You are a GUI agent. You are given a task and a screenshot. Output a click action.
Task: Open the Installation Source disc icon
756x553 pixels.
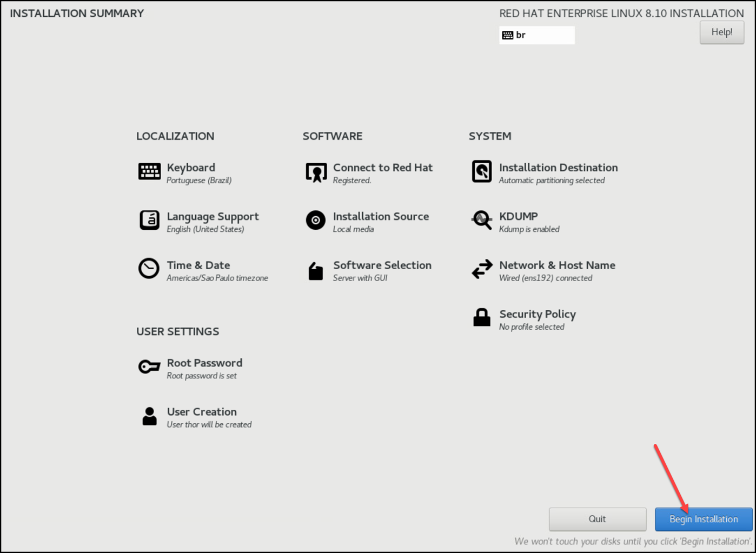[x=316, y=221]
